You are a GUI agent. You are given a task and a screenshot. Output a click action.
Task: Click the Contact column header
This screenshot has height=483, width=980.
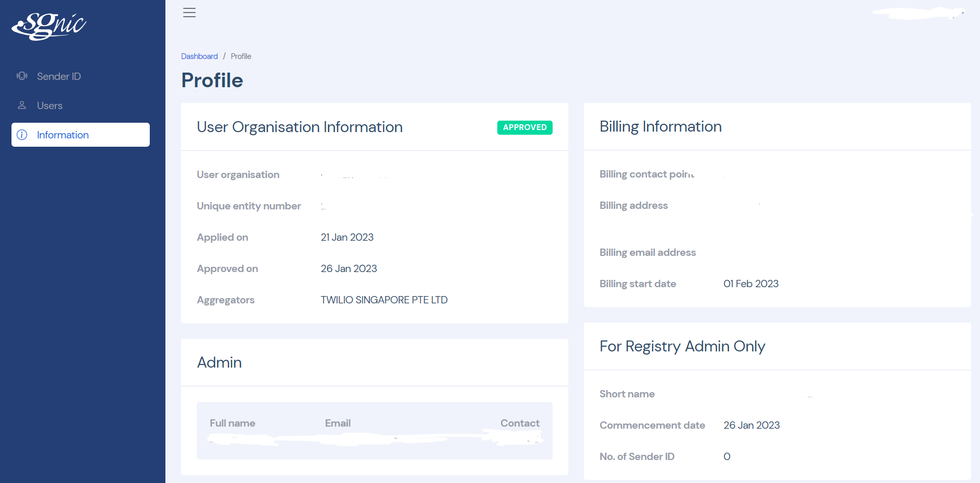point(520,423)
